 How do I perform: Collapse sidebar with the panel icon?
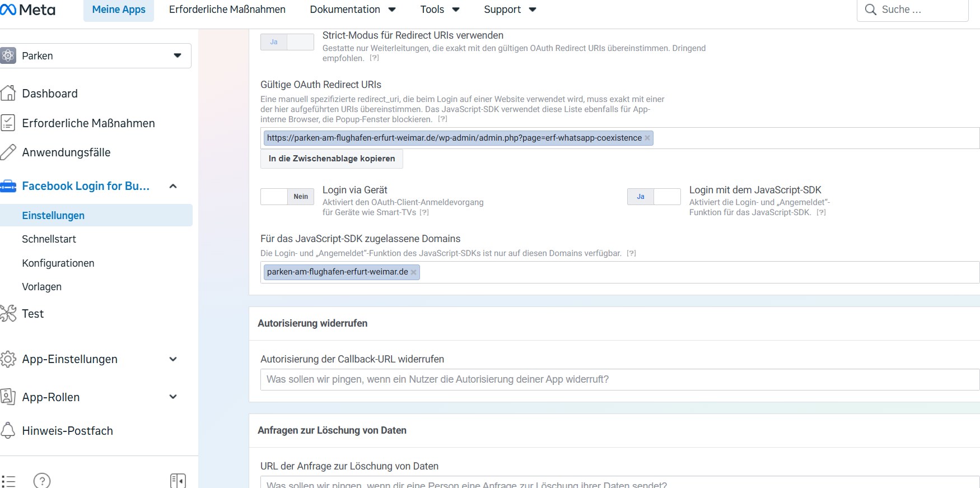click(178, 481)
